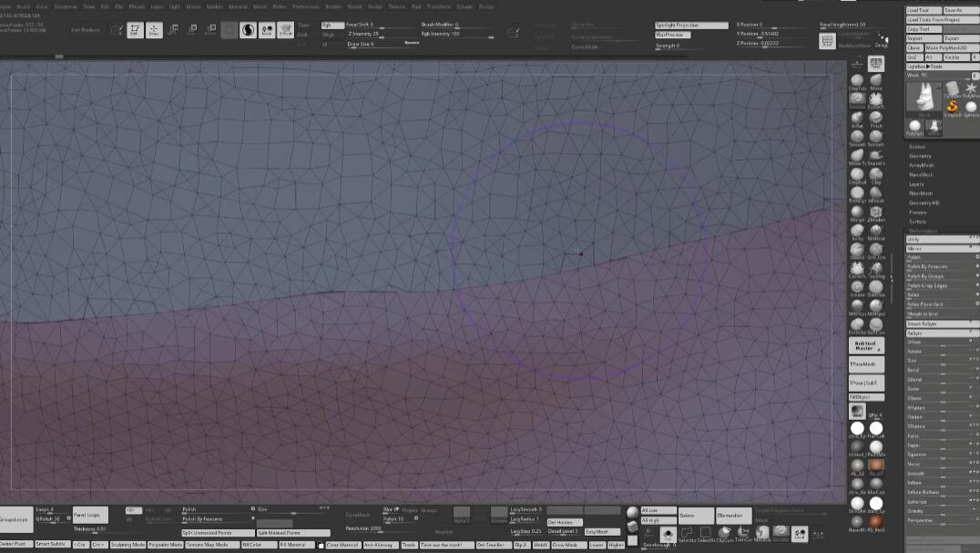This screenshot has width=980, height=553.
Task: Open the Zplugin menu
Action: click(464, 6)
